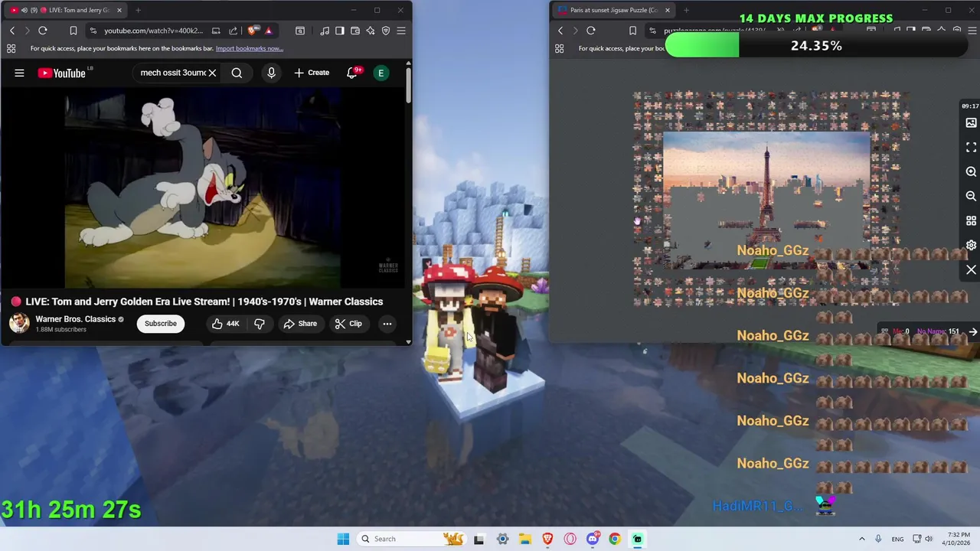Close the puzzle side toolbar with X
The image size is (980, 551).
971,270
